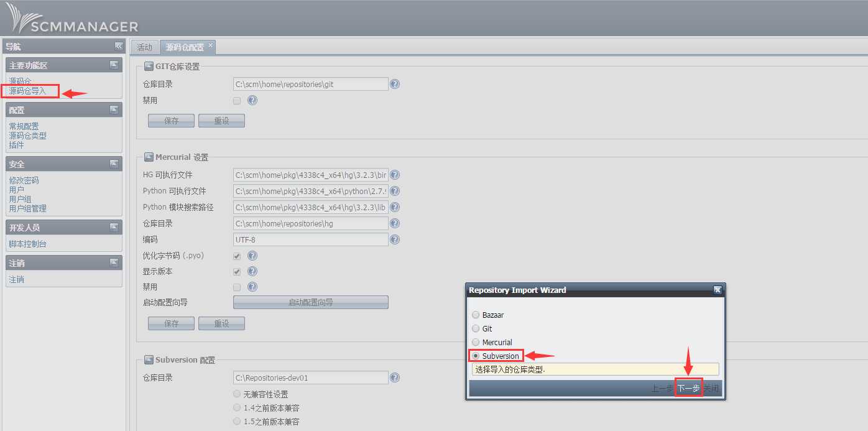Toggle the Mercurial 禁用 checkbox

coord(237,287)
